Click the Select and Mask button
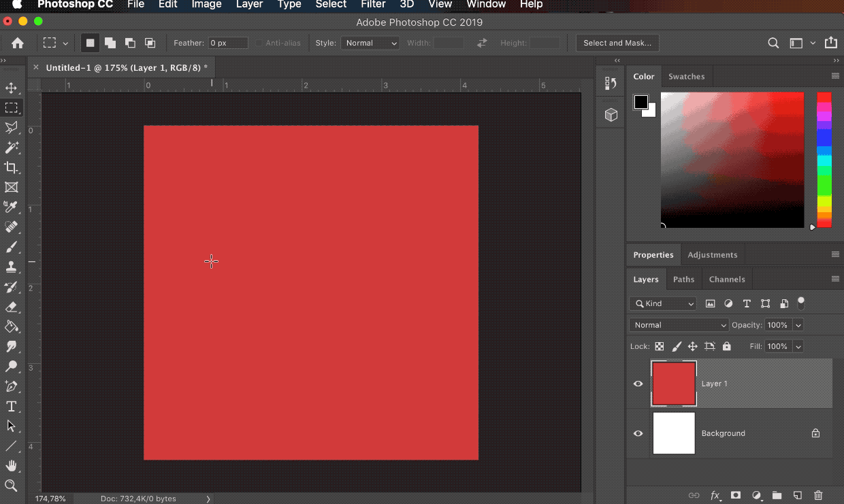 (x=617, y=42)
